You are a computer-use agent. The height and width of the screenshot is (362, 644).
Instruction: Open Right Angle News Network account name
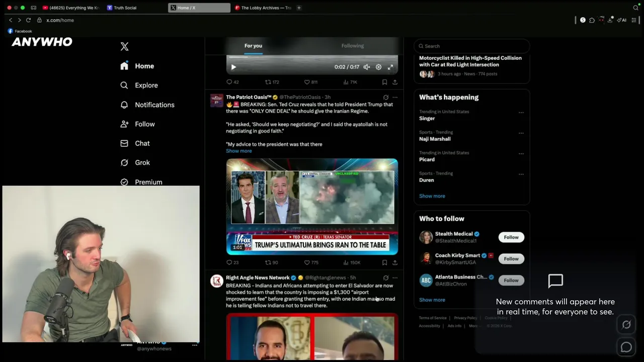click(258, 278)
